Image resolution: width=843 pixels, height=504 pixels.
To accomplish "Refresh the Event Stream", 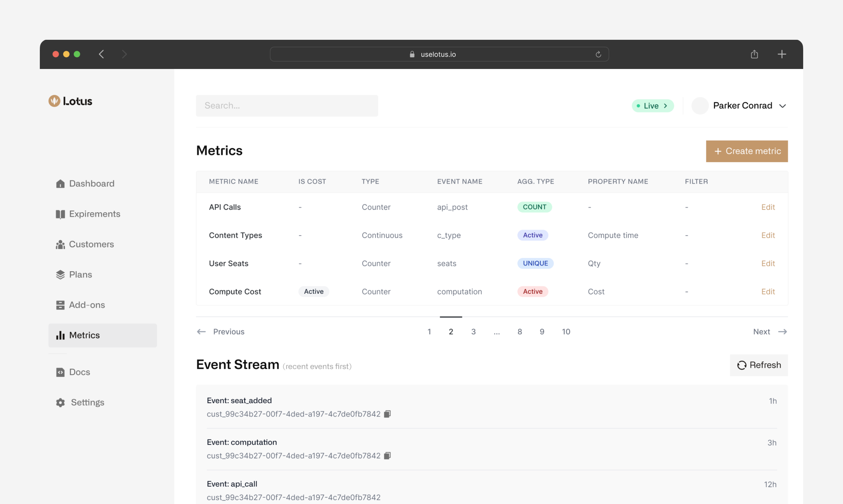I will [x=759, y=365].
